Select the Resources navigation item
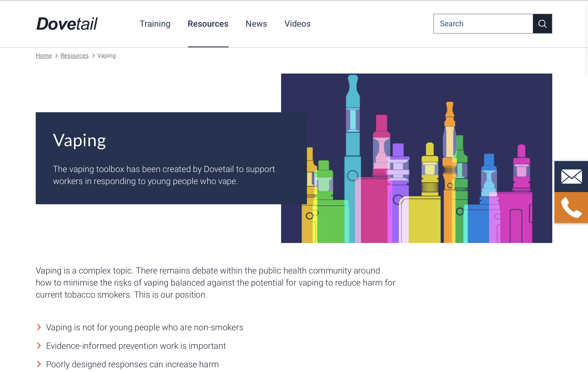Screen dimensions: 588x372 (208, 24)
